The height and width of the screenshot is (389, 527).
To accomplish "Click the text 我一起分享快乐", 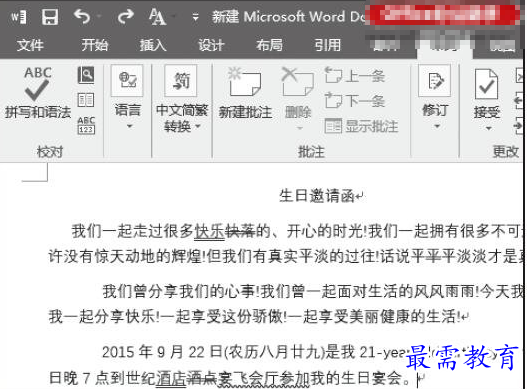I will (102, 316).
